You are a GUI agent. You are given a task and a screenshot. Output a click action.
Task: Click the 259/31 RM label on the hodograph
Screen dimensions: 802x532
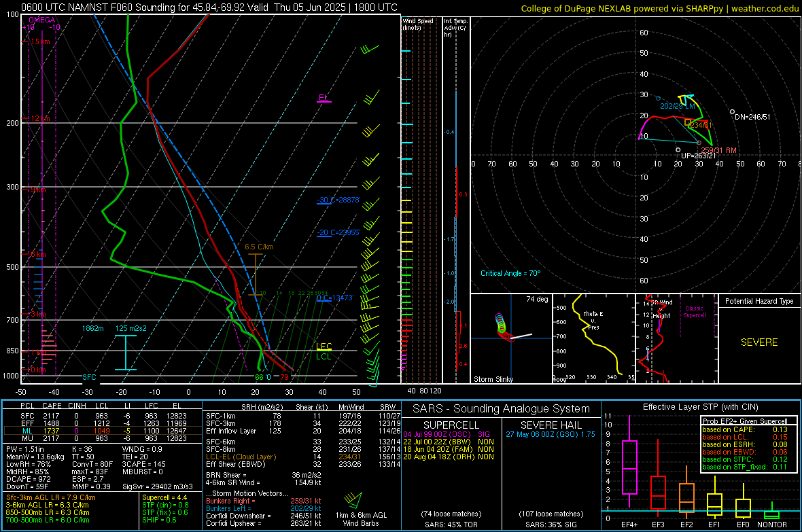click(x=718, y=150)
